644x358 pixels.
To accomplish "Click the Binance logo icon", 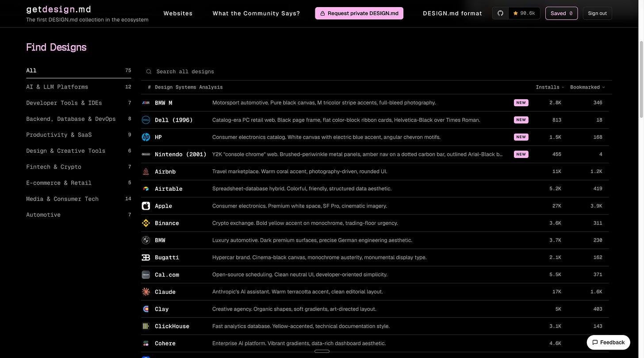I will tap(146, 223).
